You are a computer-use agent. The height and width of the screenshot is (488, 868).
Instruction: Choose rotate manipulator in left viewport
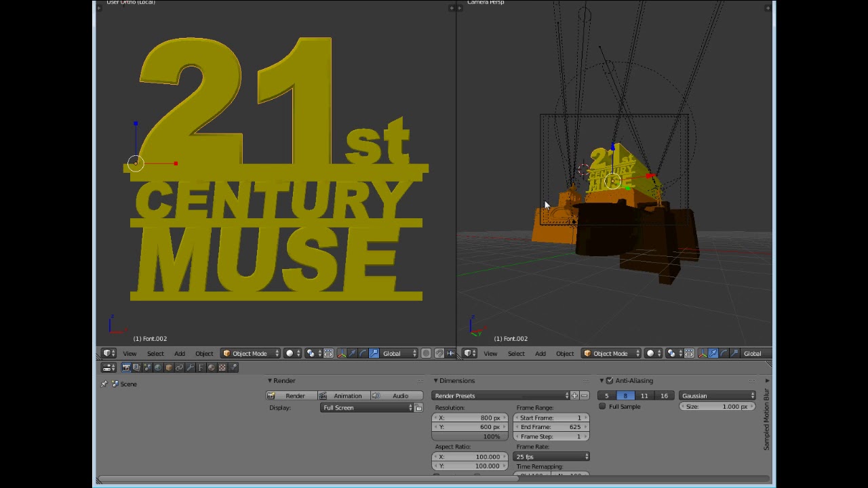pos(363,353)
